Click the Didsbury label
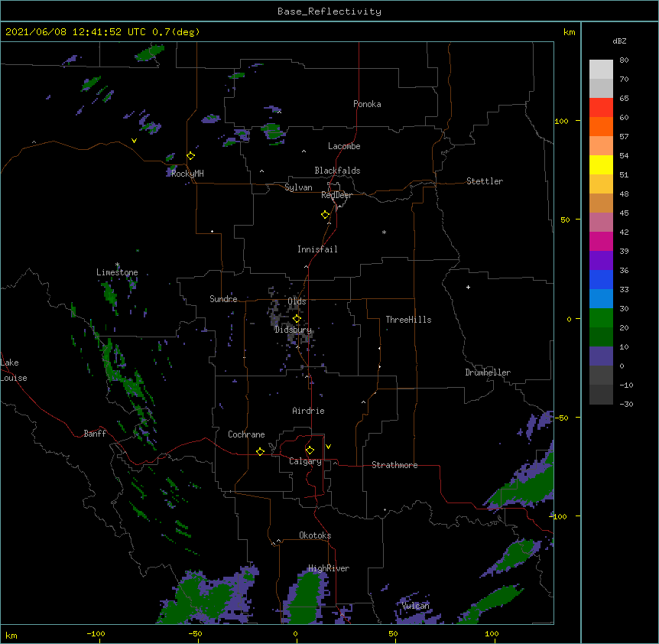659x644 pixels. [294, 330]
